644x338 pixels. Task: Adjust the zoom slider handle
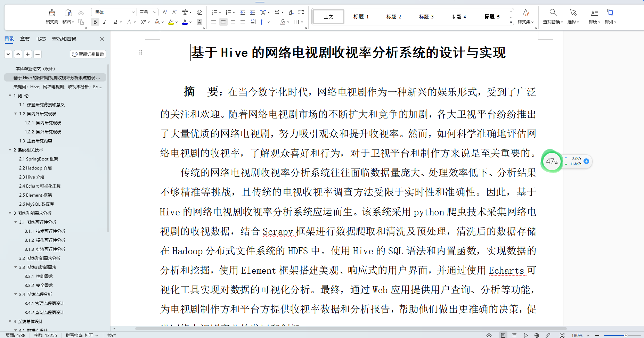point(626,335)
